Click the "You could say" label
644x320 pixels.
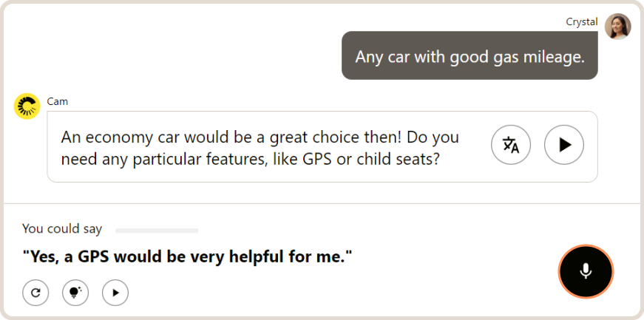[62, 229]
